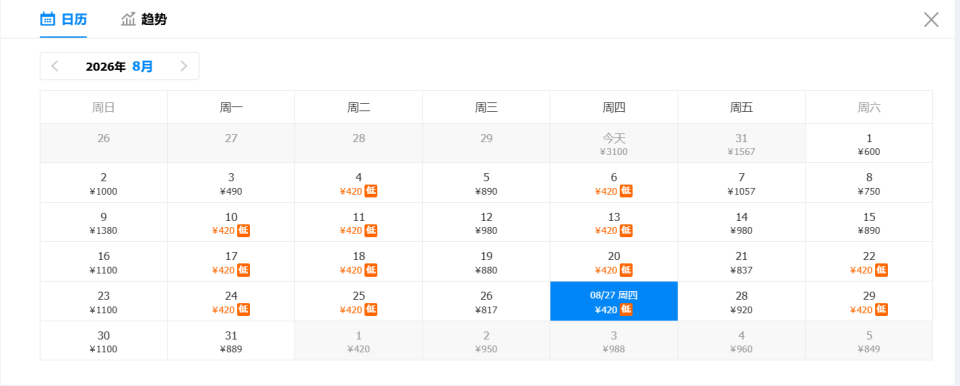Pick August 5 at ¥890
Viewport: 960px width, 386px height.
point(486,183)
